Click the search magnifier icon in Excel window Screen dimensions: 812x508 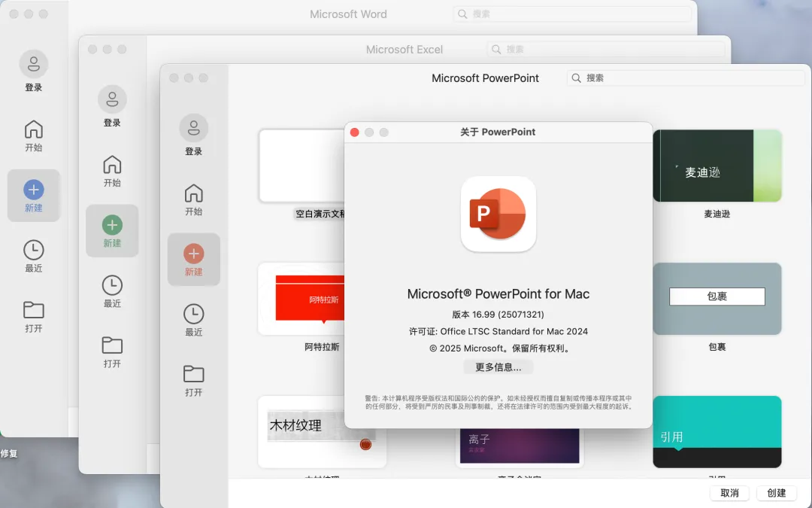click(x=496, y=49)
